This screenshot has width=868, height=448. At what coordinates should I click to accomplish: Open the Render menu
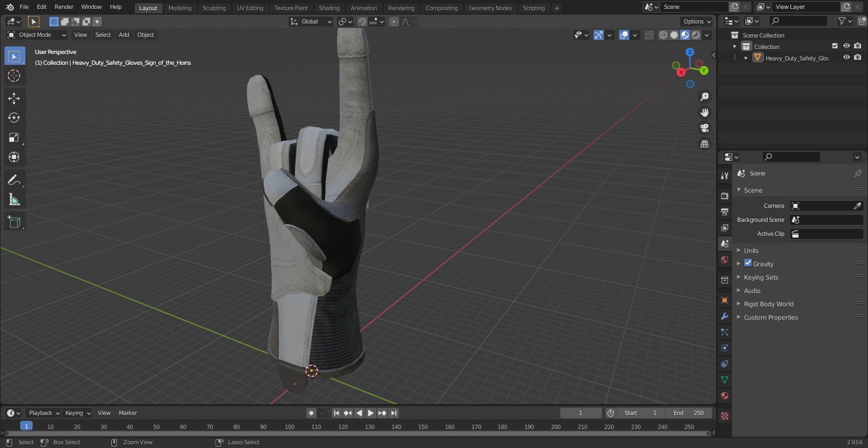click(x=64, y=7)
